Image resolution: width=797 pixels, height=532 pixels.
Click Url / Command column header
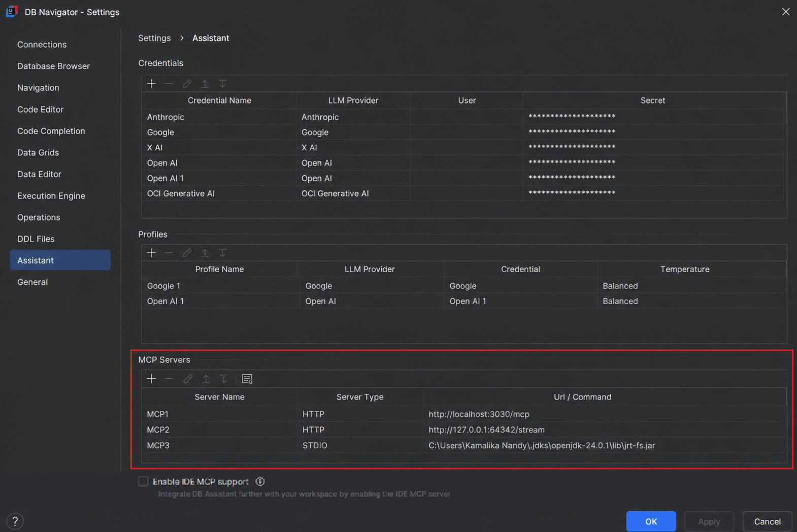(x=582, y=397)
